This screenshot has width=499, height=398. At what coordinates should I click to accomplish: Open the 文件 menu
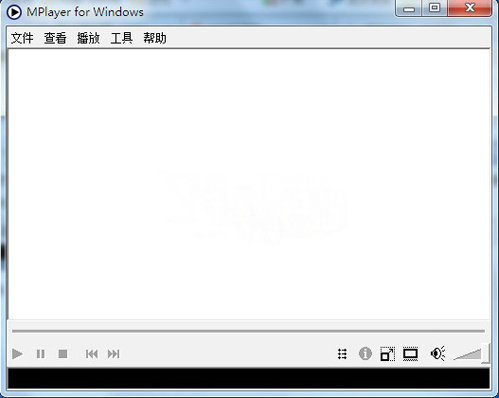pos(22,38)
